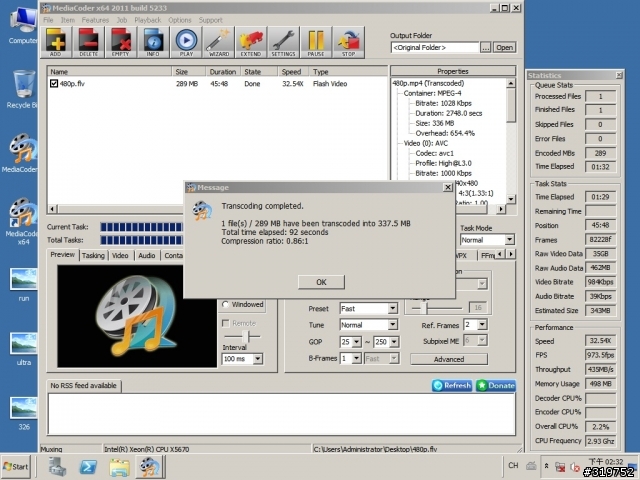Open the file explorer taskbar icon

pyautogui.click(x=119, y=467)
